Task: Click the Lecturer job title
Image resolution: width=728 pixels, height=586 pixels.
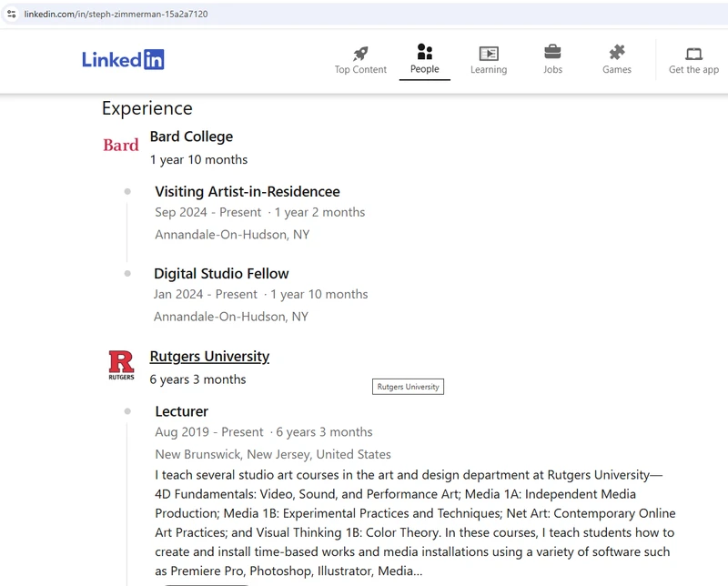Action: [181, 411]
